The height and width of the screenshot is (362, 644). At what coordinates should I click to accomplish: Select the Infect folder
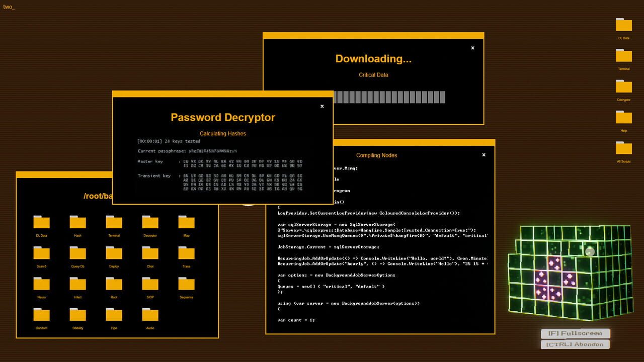[77, 284]
